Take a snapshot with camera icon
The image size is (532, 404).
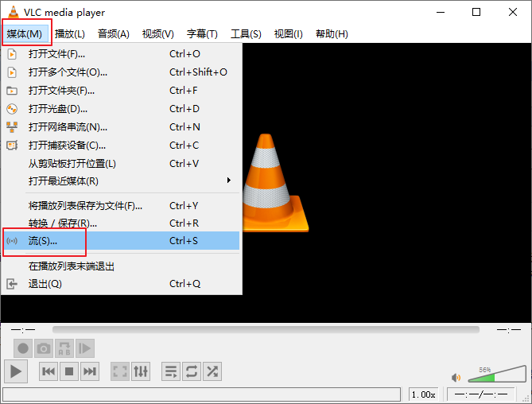point(44,348)
